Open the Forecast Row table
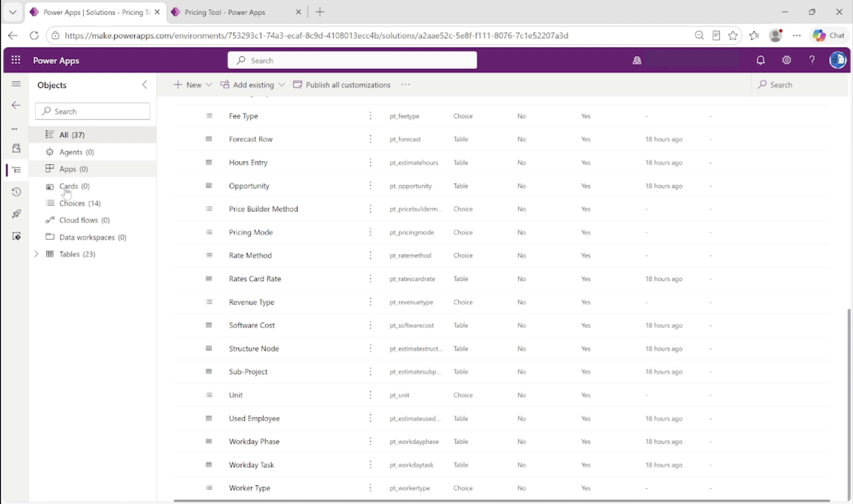 click(250, 139)
